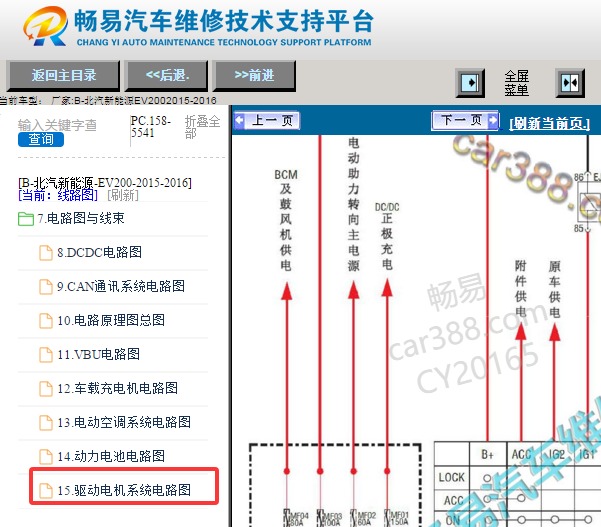The width and height of the screenshot is (601, 527).
Task: Click the 原车供电 label in diagram
Action: 555,288
